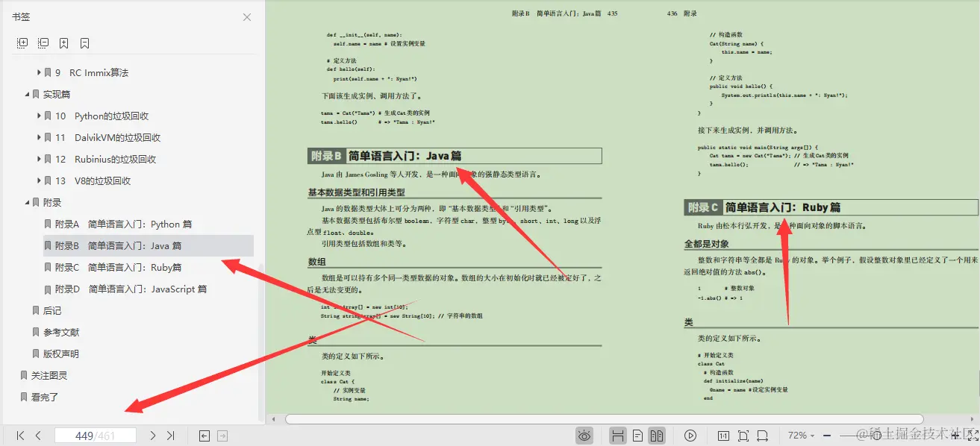The width and height of the screenshot is (980, 446).
Task: Click the remove bookmark icon
Action: pos(84,43)
